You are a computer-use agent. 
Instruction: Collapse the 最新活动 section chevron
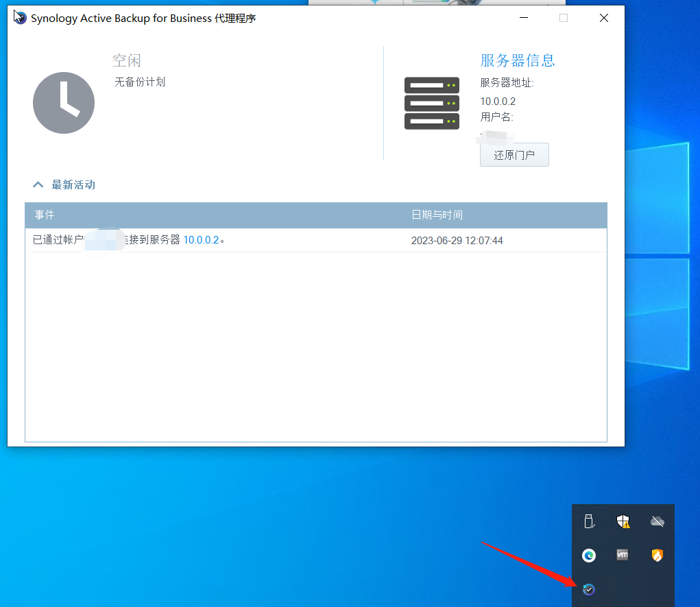tap(38, 185)
